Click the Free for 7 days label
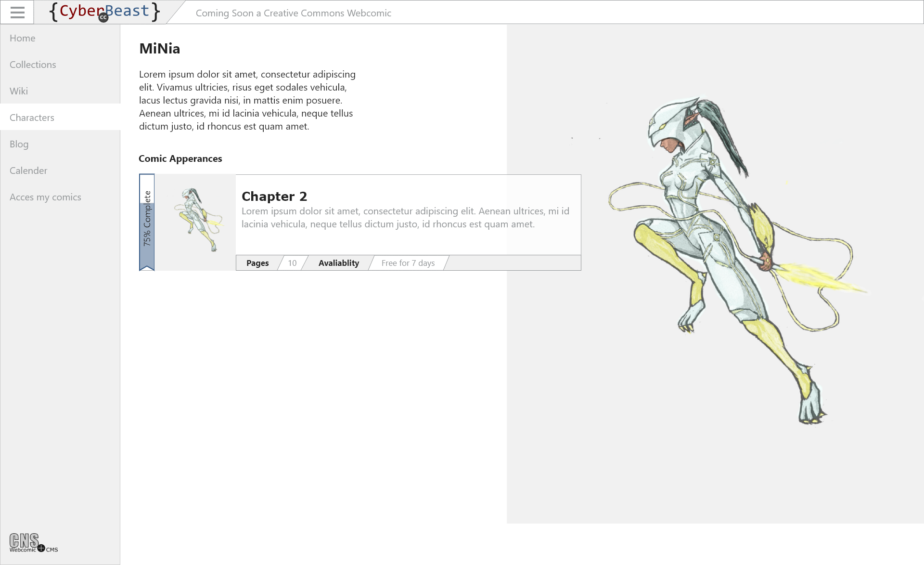 point(408,263)
